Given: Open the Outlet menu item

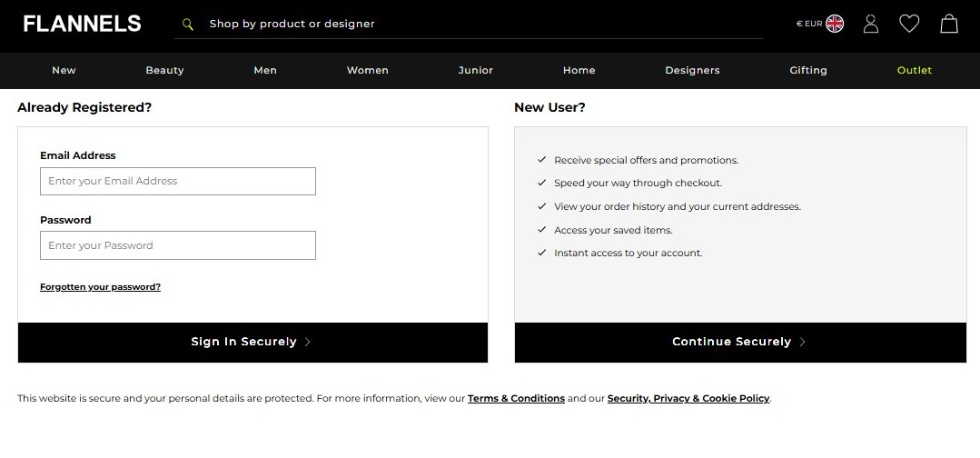Looking at the screenshot, I should (x=915, y=70).
